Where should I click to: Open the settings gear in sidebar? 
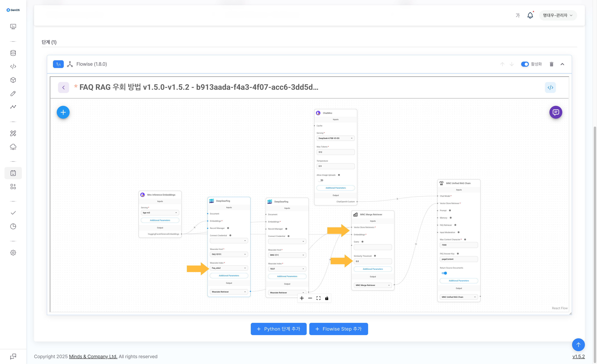[13, 252]
